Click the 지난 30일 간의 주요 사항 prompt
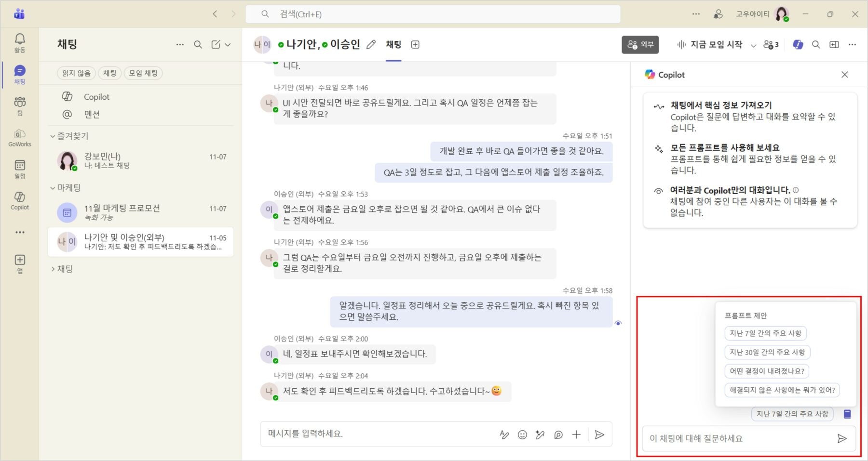This screenshot has width=868, height=461. 767,352
